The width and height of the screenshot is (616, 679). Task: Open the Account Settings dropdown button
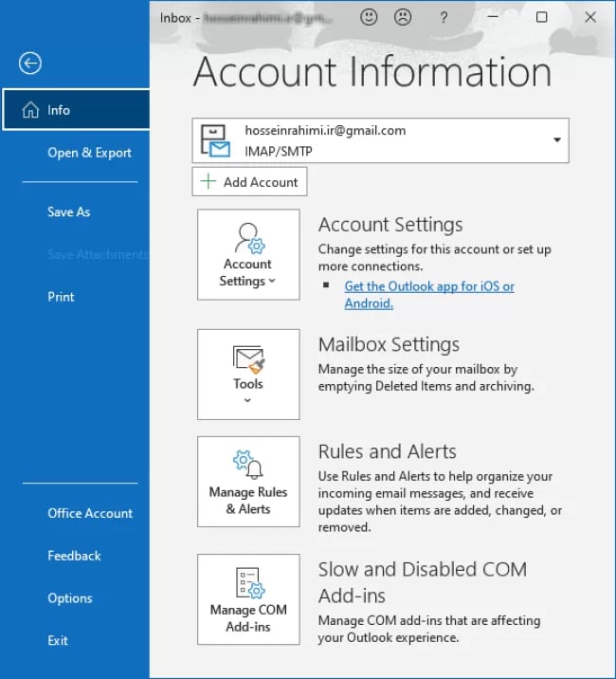coord(248,254)
